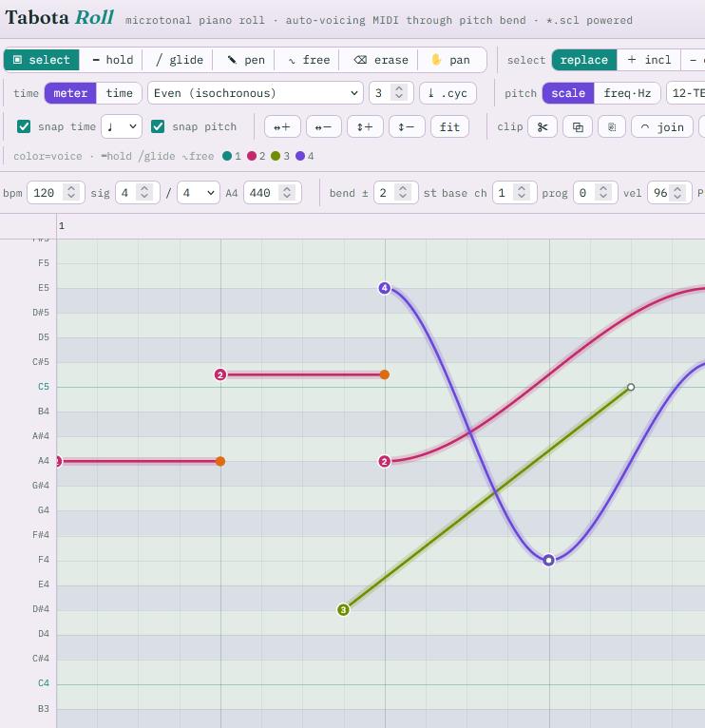This screenshot has height=728, width=705.
Task: Activate the select tool
Action: (41, 60)
